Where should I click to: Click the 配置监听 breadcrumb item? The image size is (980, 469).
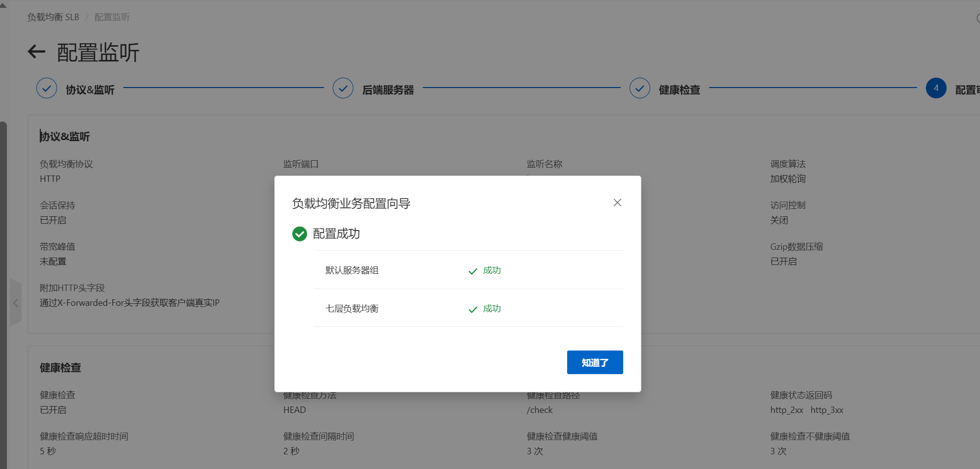coord(112,17)
